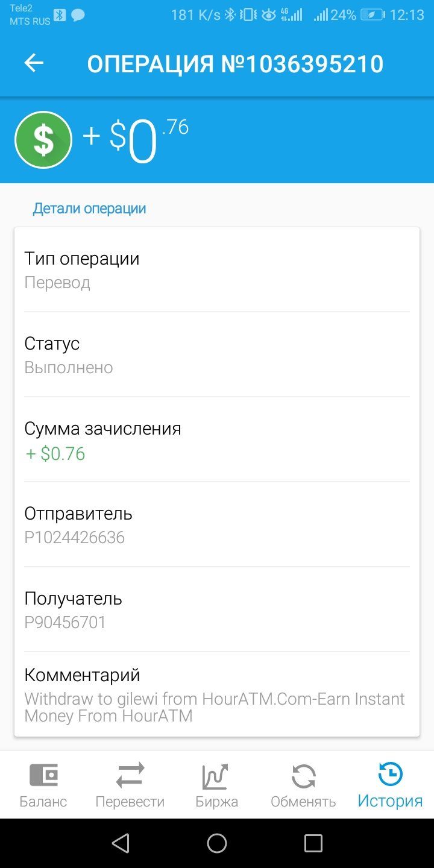The image size is (434, 868).
Task: Select the История clock icon
Action: pyautogui.click(x=390, y=774)
